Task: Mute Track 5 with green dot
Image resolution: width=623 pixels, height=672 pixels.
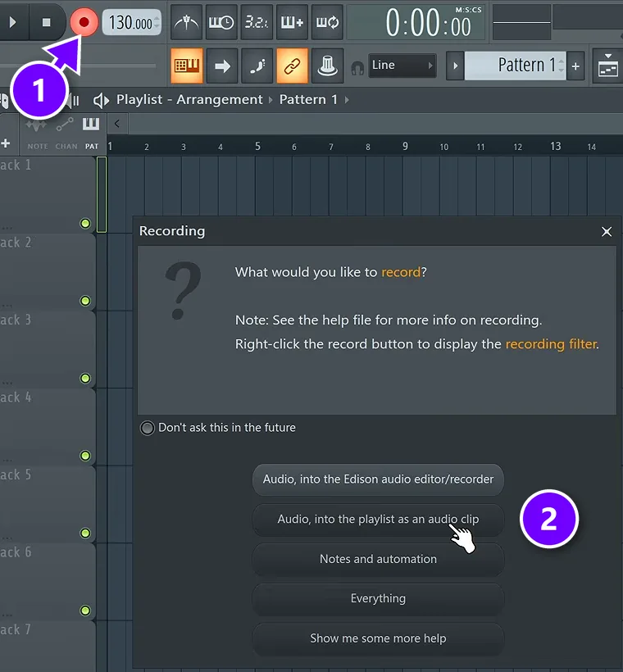Action: coord(85,534)
